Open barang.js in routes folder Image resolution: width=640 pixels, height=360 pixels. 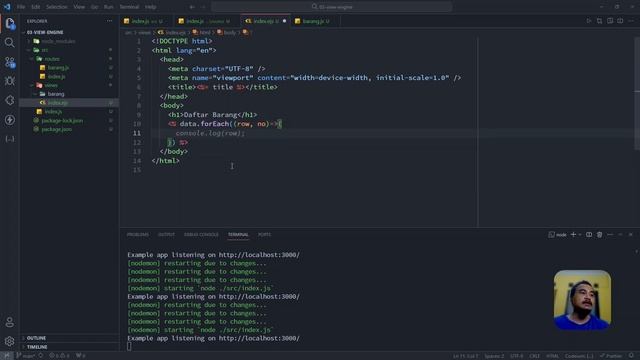click(x=69, y=68)
